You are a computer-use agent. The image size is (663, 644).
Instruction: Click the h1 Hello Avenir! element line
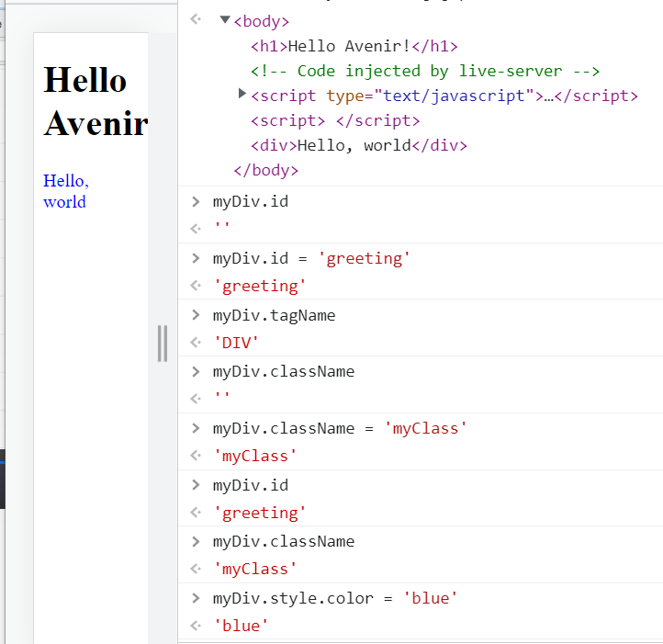[354, 46]
